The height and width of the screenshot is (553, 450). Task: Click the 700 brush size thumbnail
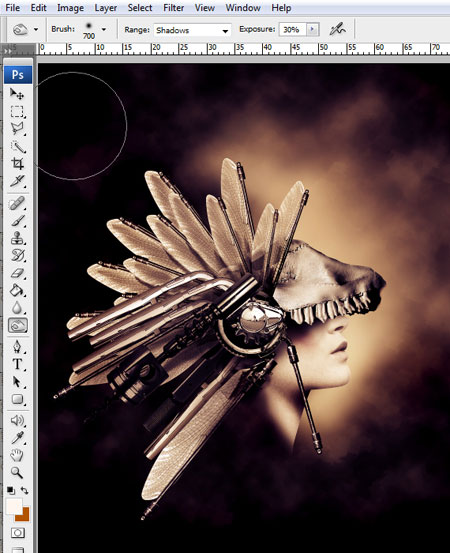click(x=89, y=30)
